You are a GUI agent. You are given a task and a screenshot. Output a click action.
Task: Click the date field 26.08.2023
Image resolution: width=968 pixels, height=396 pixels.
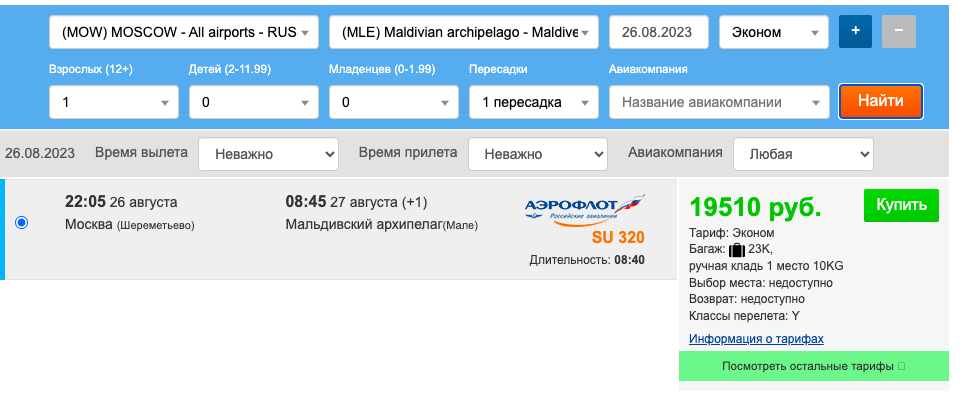pyautogui.click(x=659, y=32)
